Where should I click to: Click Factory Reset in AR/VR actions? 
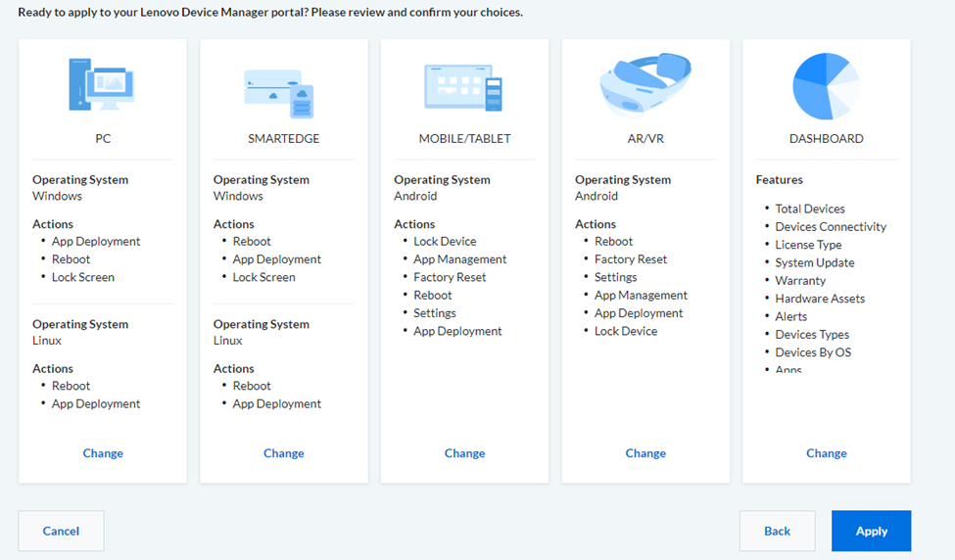point(631,259)
